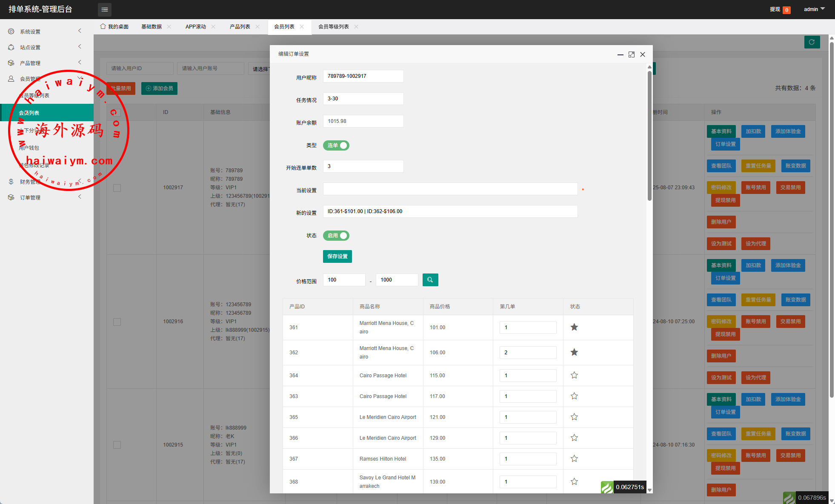Click the 保存设置 button

coord(337,256)
